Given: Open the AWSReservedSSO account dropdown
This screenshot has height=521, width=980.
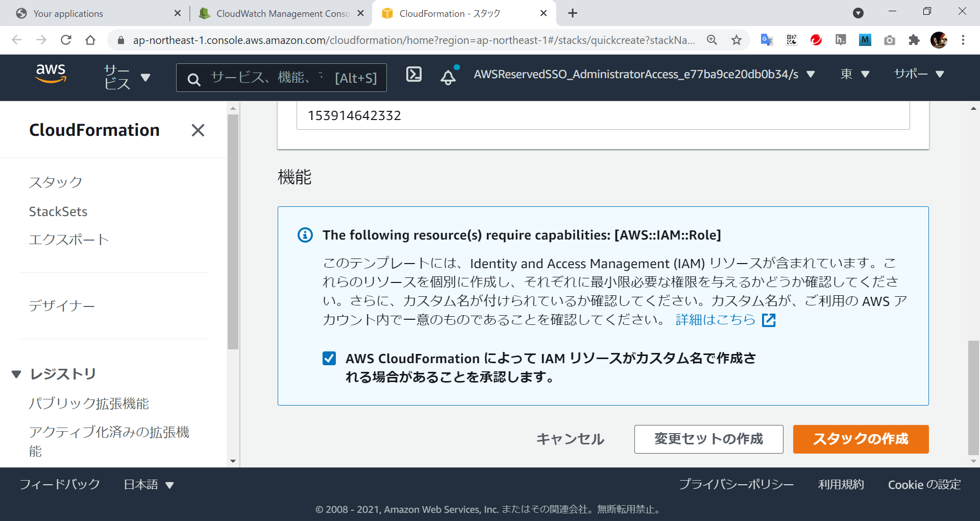Looking at the screenshot, I should tap(643, 75).
